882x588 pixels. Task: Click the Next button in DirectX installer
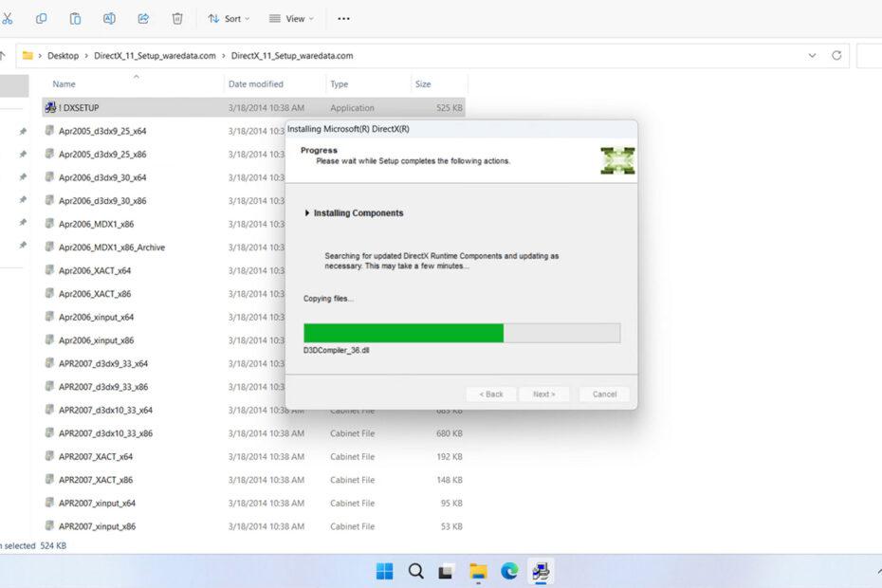[544, 394]
